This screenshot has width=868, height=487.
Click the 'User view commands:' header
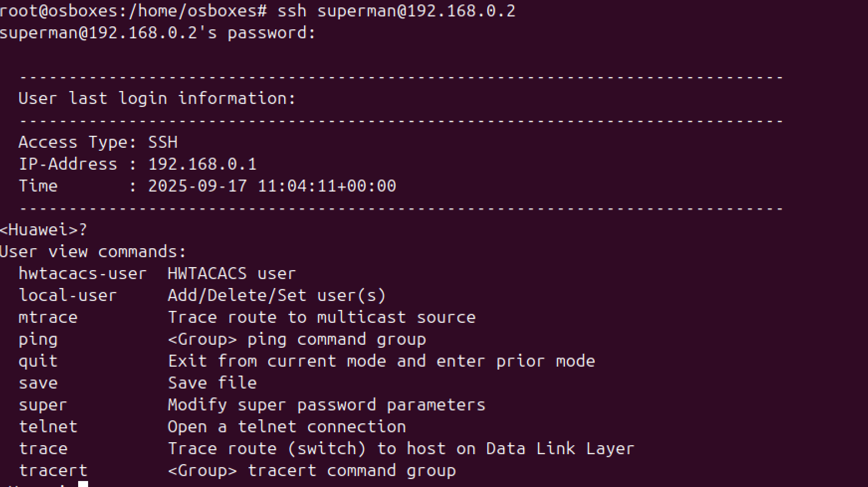click(93, 252)
